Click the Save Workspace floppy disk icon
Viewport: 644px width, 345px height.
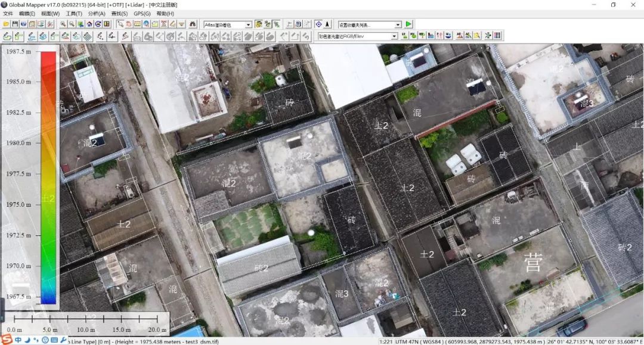pos(15,24)
